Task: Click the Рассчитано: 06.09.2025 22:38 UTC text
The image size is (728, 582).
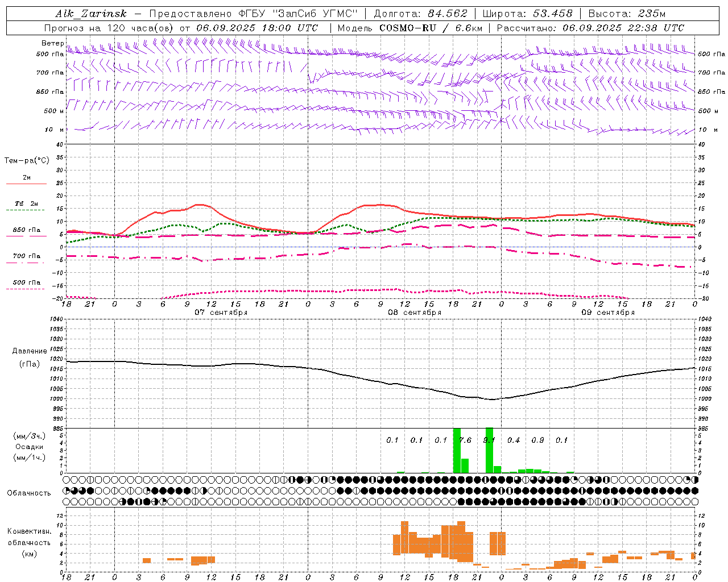Action: click(590, 28)
